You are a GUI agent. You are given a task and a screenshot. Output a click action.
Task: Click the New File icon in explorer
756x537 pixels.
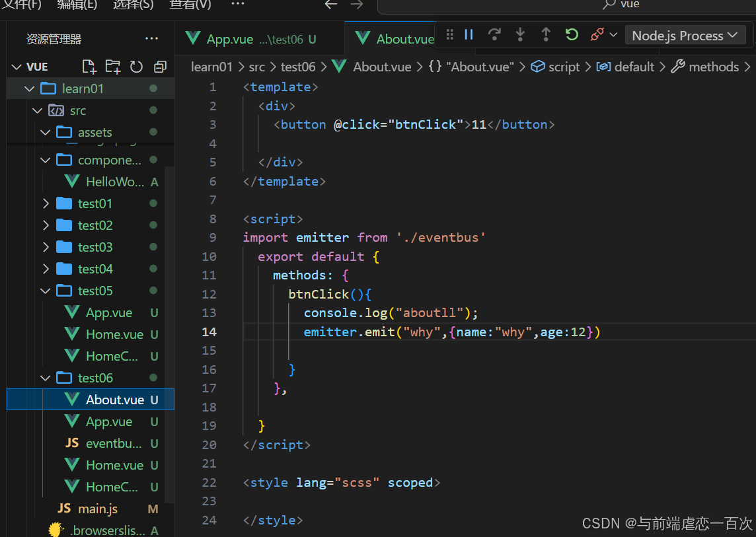pos(89,67)
